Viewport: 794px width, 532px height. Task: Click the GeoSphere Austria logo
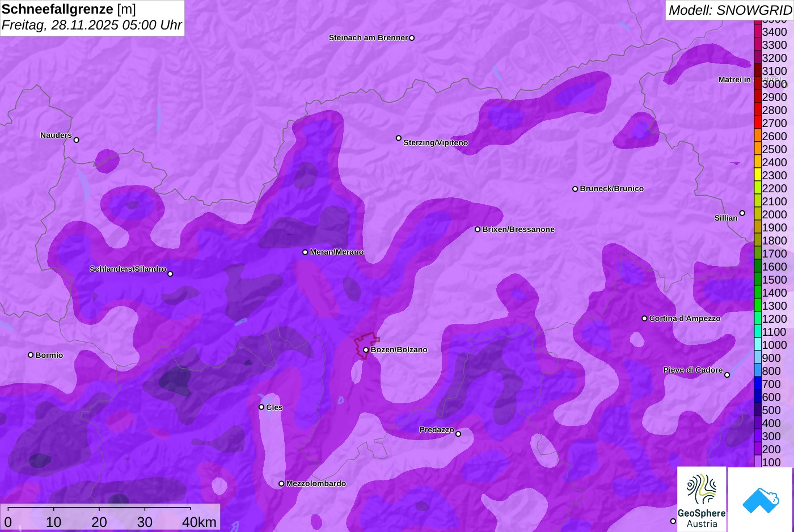coord(702,499)
